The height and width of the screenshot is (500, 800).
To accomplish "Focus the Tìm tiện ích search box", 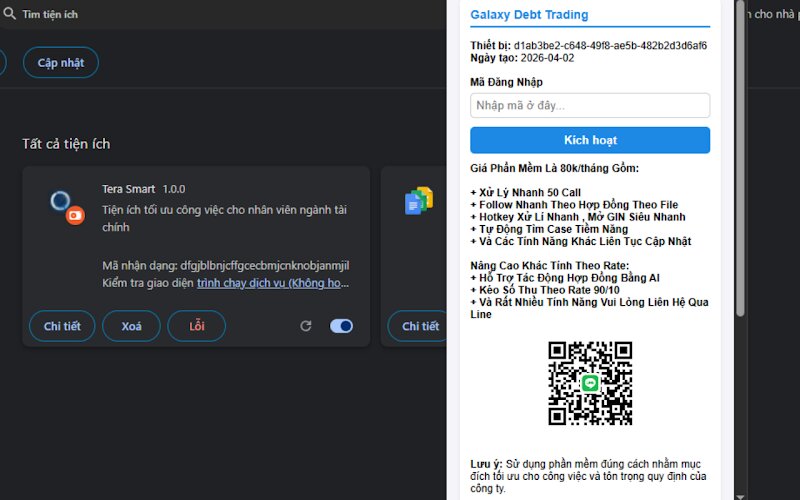I will pos(224,14).
